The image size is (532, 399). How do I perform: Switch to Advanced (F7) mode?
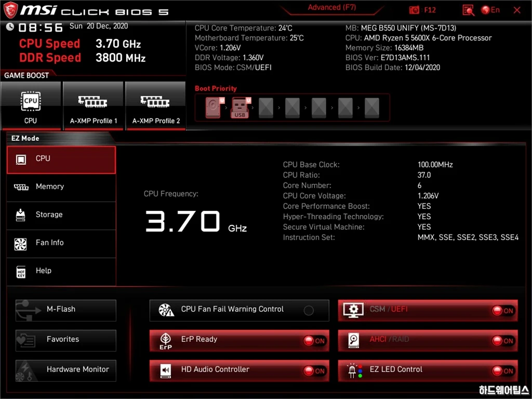332,8
